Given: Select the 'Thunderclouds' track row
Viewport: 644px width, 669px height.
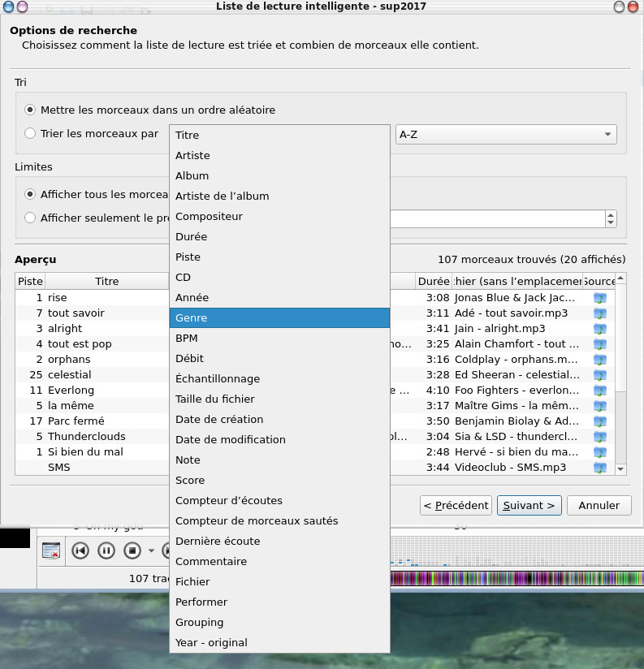Looking at the screenshot, I should point(93,436).
